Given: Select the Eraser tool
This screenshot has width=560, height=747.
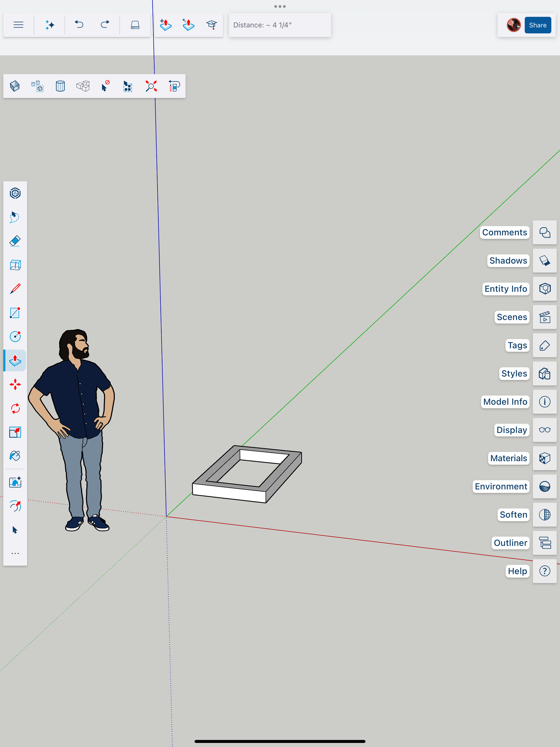Looking at the screenshot, I should pyautogui.click(x=15, y=241).
